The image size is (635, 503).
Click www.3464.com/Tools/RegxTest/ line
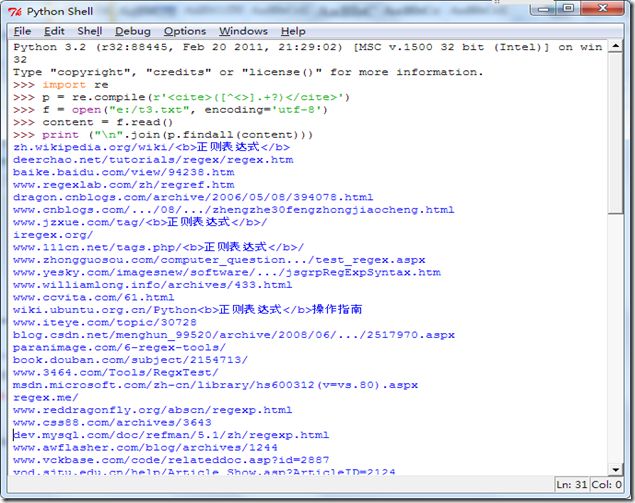pyautogui.click(x=116, y=373)
